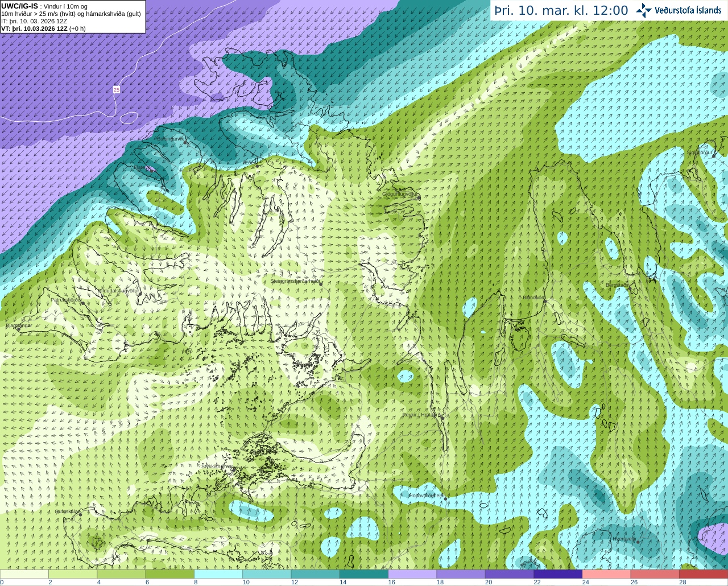Click the Steingrímsfjarðarheiði station label
The width and height of the screenshot is (728, 586).
(295, 281)
